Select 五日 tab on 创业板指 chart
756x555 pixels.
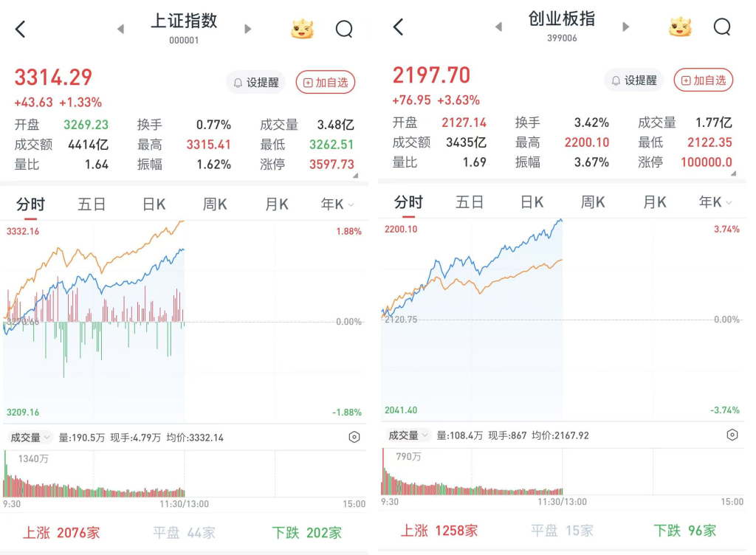coord(470,202)
